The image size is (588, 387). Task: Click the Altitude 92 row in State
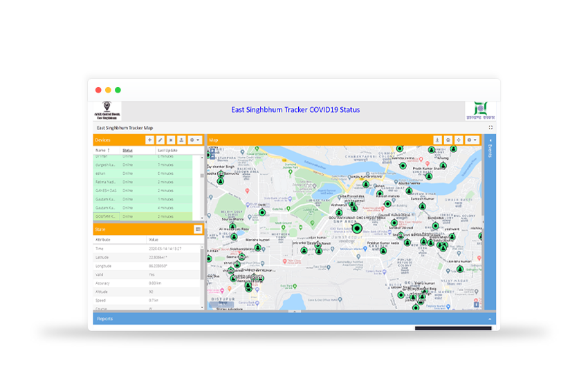coord(147,292)
